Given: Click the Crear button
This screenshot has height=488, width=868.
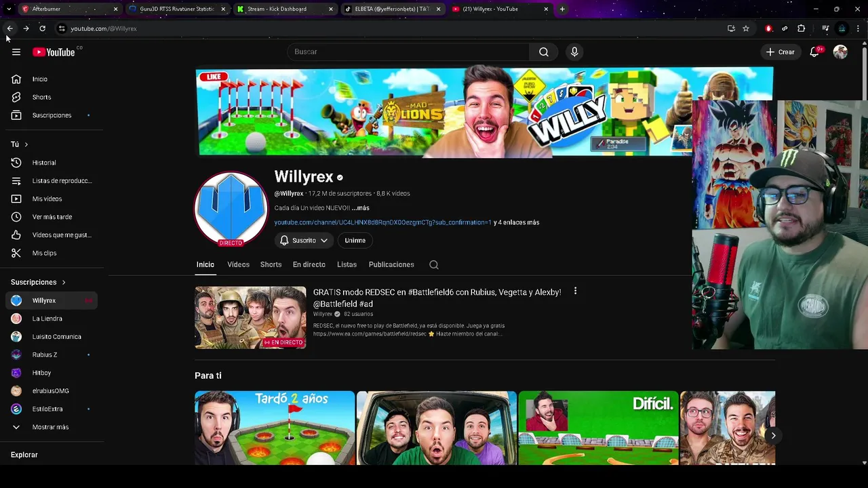Looking at the screenshot, I should click(780, 52).
